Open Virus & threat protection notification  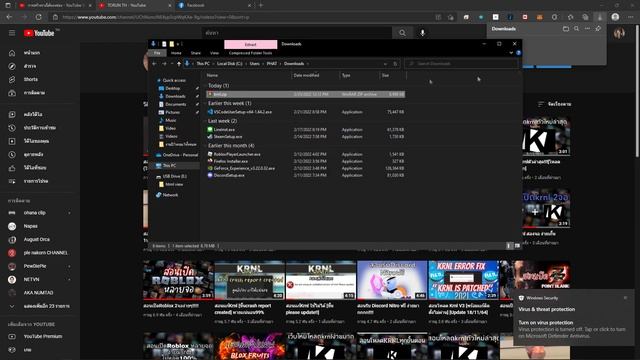click(x=573, y=317)
